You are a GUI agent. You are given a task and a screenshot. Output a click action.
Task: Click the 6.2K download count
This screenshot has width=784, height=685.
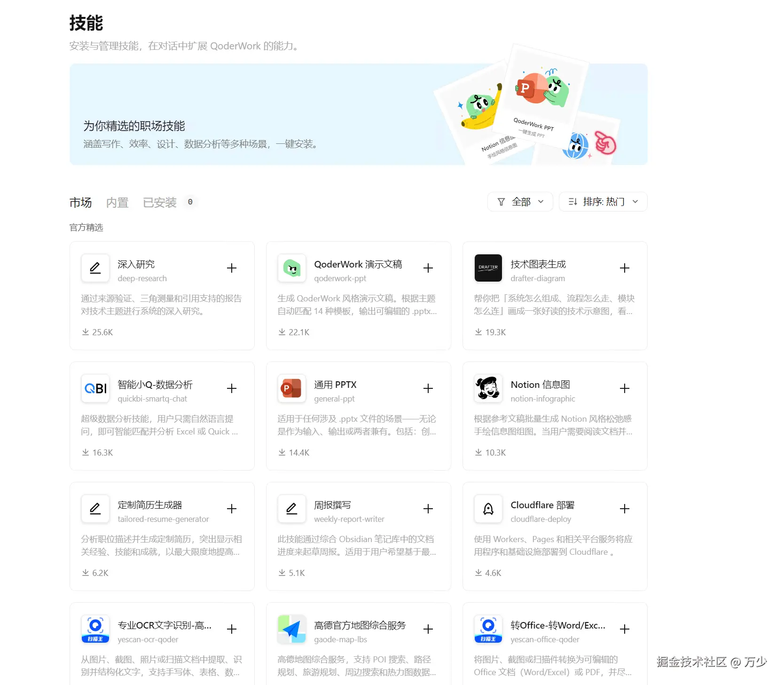[95, 573]
